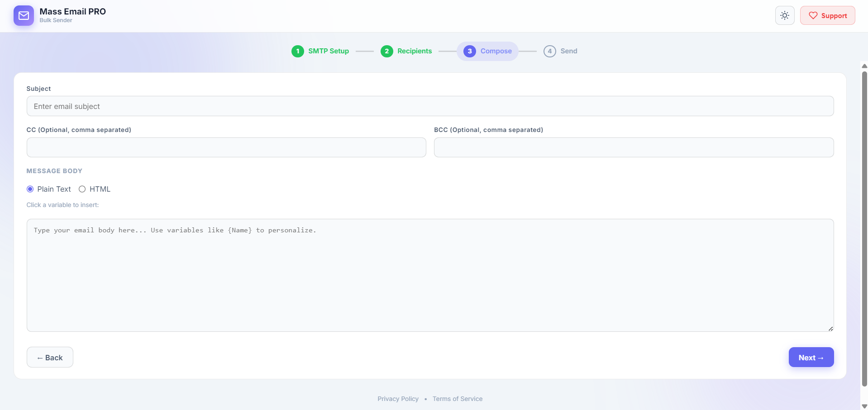Select the Compose step
This screenshot has height=410, width=868.
pos(488,51)
